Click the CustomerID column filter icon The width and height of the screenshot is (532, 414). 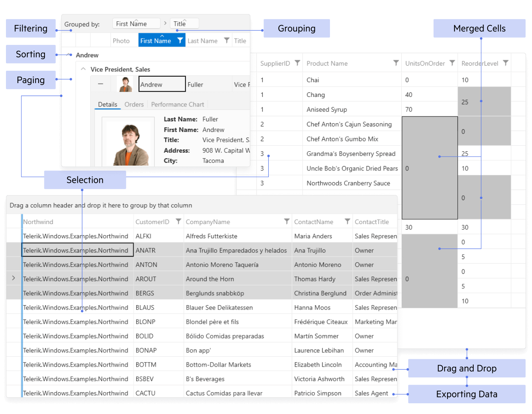(x=178, y=222)
